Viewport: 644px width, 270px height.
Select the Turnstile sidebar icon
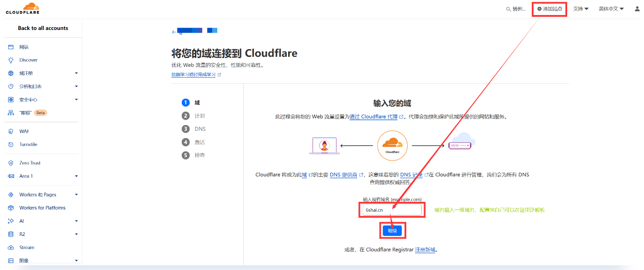tap(11, 145)
